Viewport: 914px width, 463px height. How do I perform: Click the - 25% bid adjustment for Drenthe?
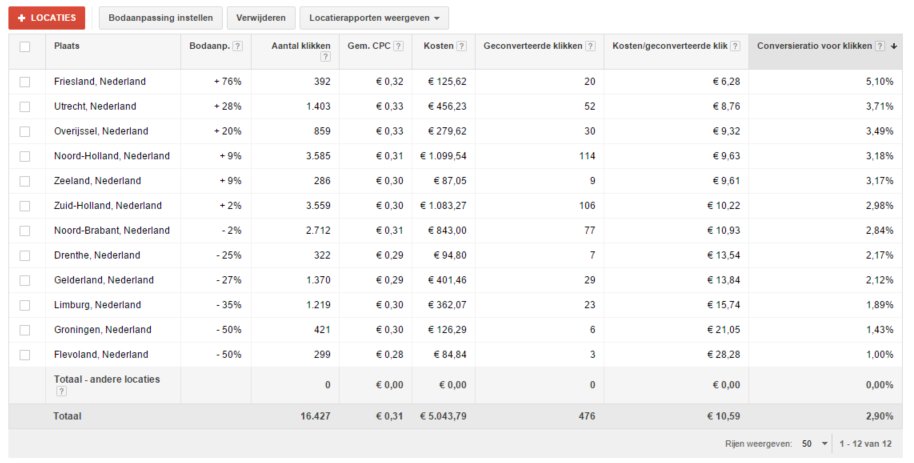tap(228, 255)
